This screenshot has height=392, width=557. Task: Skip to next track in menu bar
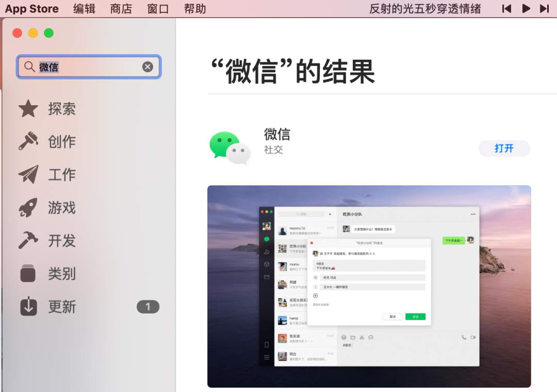[544, 9]
